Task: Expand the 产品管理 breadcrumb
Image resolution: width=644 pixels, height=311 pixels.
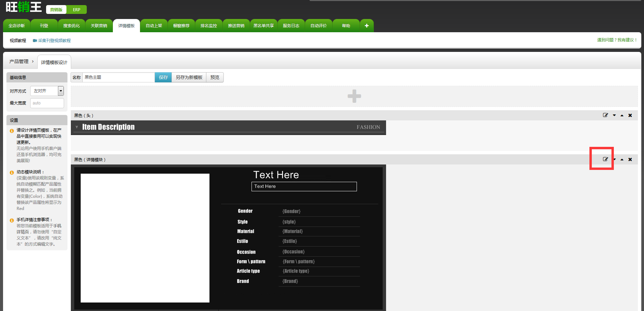Action: pos(33,61)
